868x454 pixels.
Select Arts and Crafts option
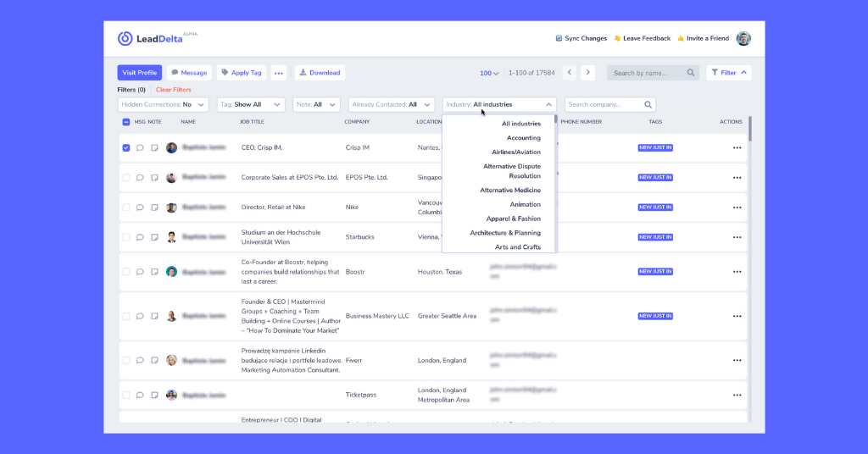[x=518, y=247]
